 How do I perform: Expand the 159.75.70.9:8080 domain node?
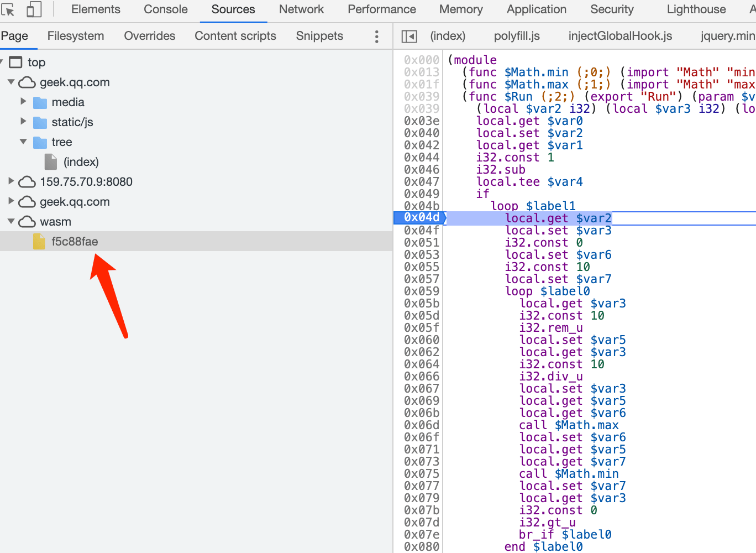tap(11, 181)
